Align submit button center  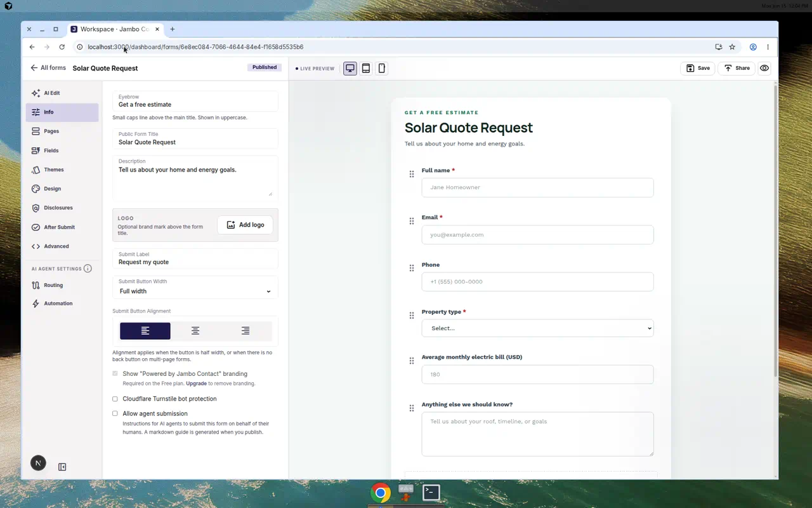coord(195,331)
